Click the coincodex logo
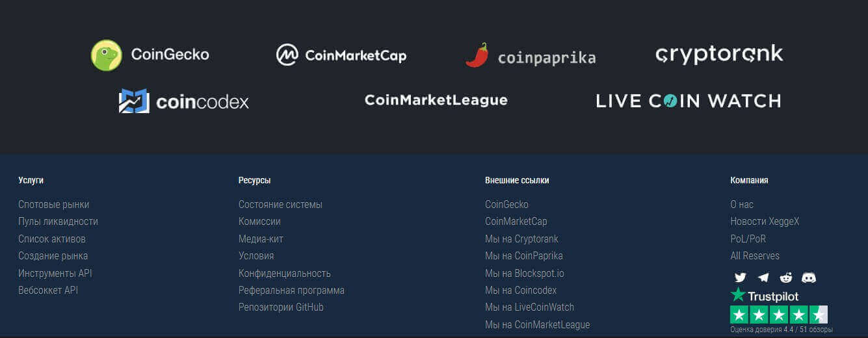This screenshot has height=338, width=868. pos(184,101)
